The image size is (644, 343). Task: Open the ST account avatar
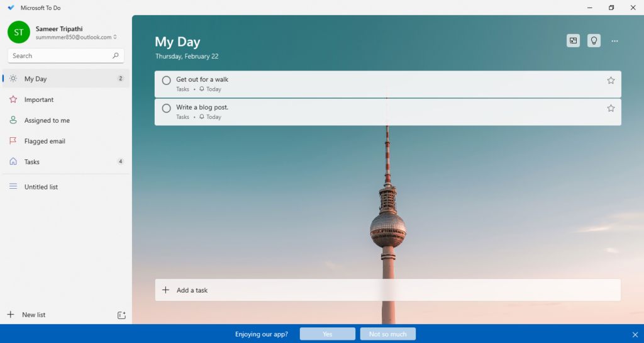(x=19, y=32)
